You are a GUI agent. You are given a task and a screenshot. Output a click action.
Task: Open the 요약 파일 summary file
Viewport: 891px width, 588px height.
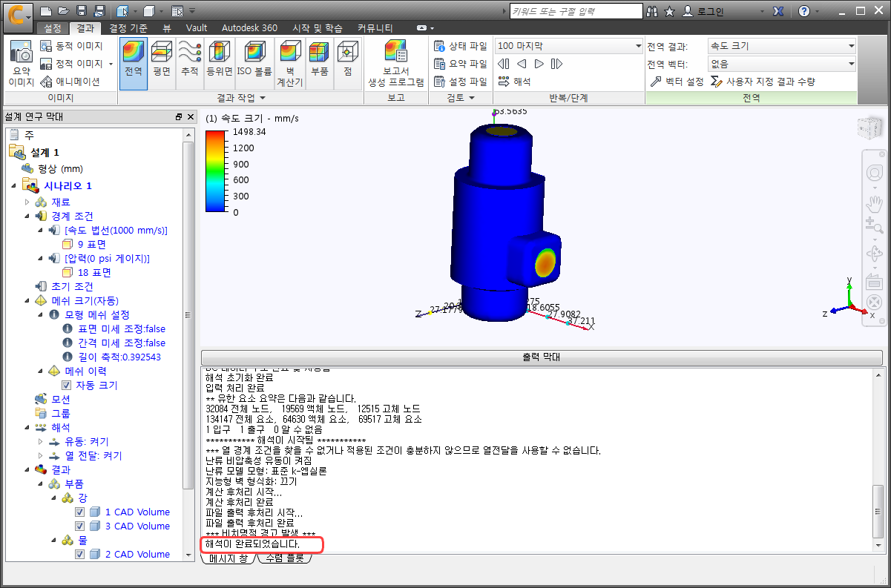coord(461,64)
